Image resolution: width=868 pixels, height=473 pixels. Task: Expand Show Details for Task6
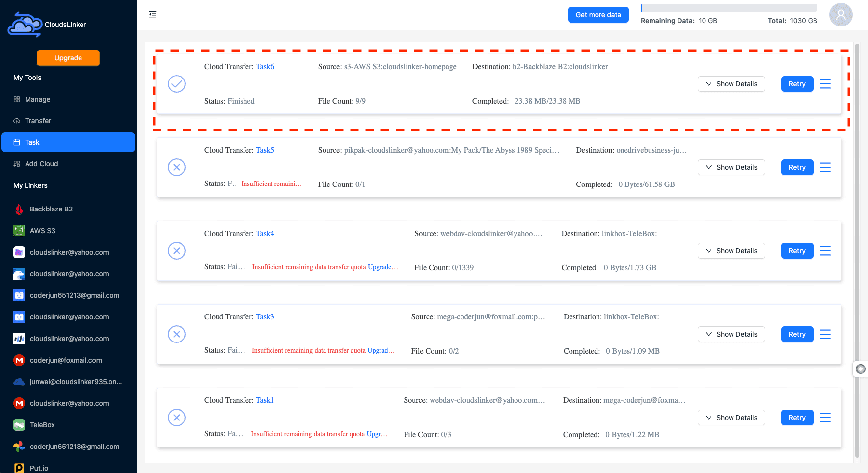[732, 84]
